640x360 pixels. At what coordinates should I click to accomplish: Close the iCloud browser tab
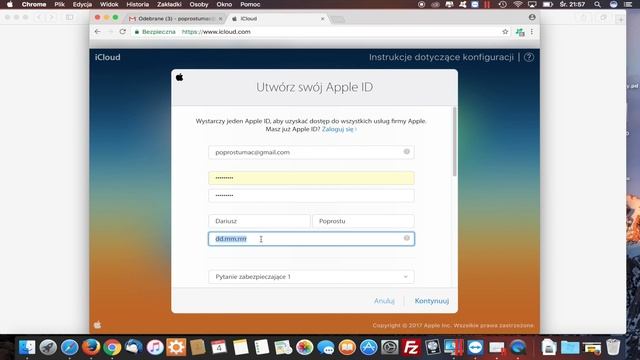322,19
